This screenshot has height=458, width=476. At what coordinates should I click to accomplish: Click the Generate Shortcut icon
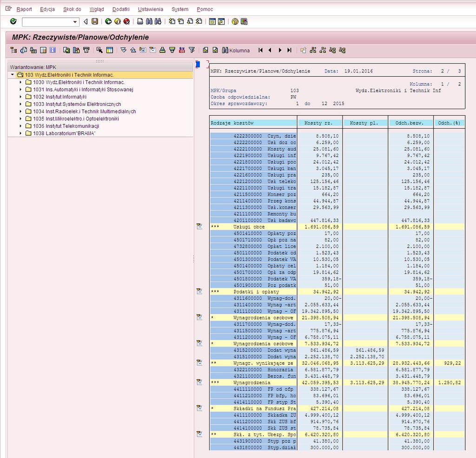point(222,21)
